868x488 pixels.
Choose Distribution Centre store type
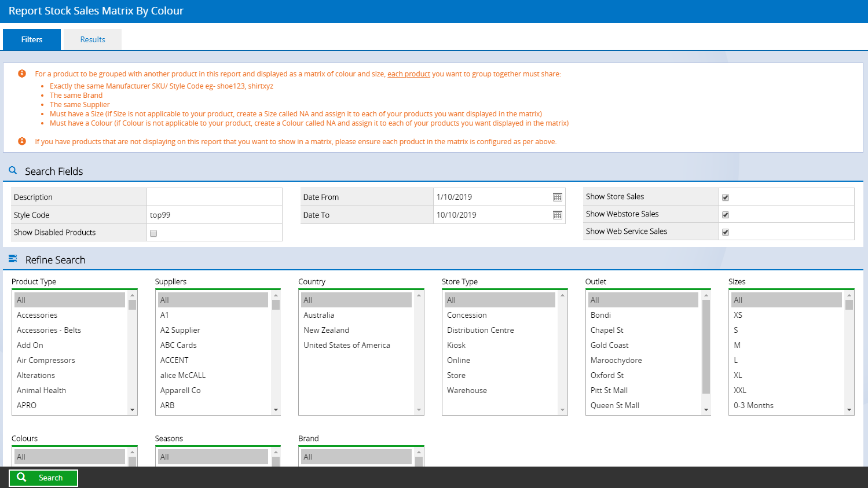click(500, 330)
